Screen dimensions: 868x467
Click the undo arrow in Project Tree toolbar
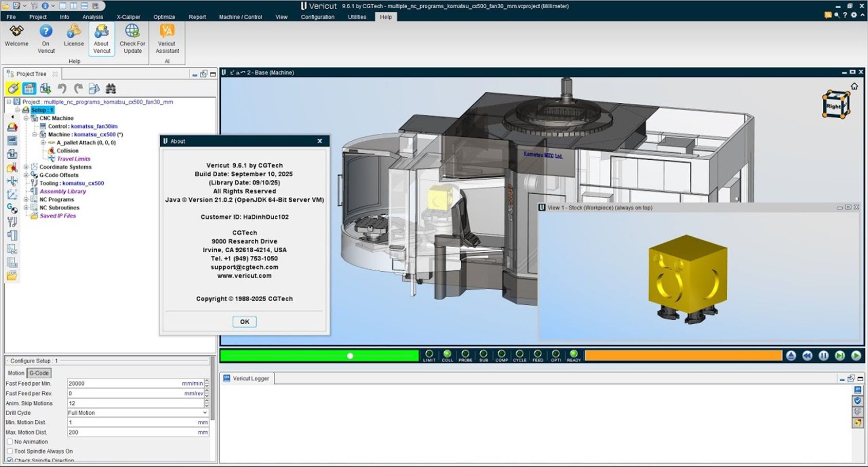pos(62,88)
